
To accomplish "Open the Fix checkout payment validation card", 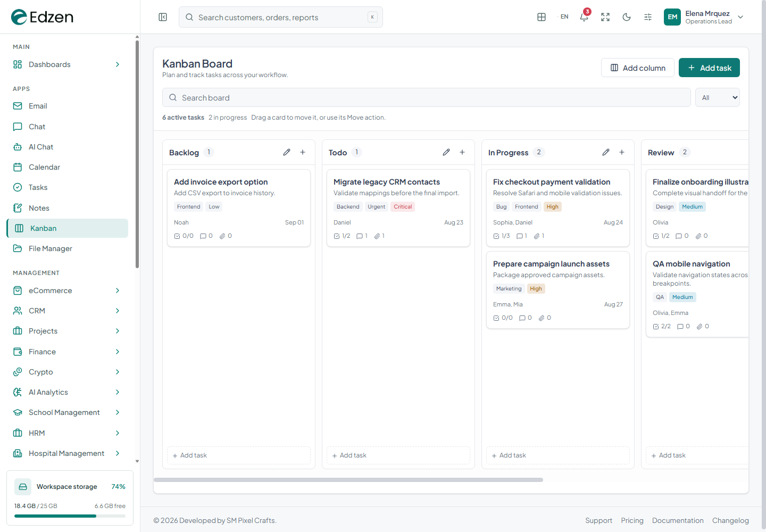I will click(x=558, y=208).
